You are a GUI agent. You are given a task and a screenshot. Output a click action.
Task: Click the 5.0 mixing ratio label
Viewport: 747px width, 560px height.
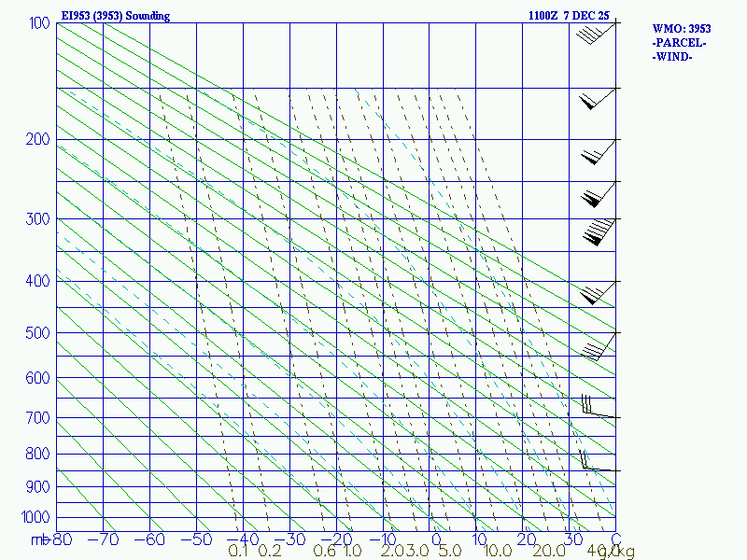450,552
